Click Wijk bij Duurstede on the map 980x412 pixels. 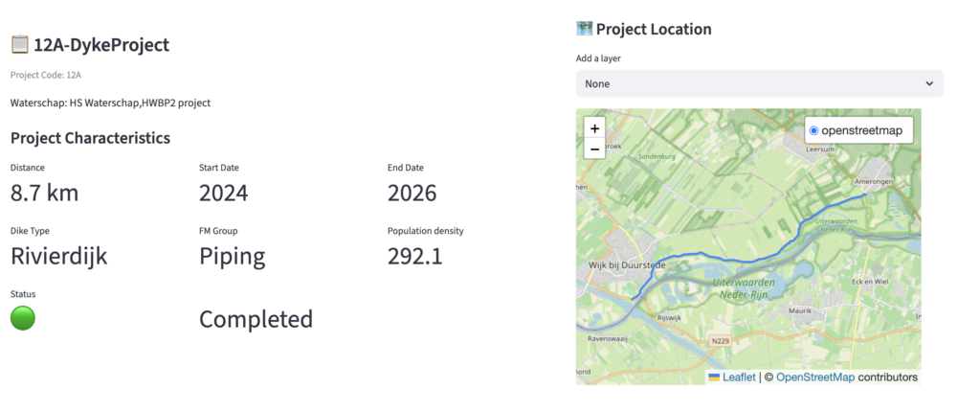[627, 264]
